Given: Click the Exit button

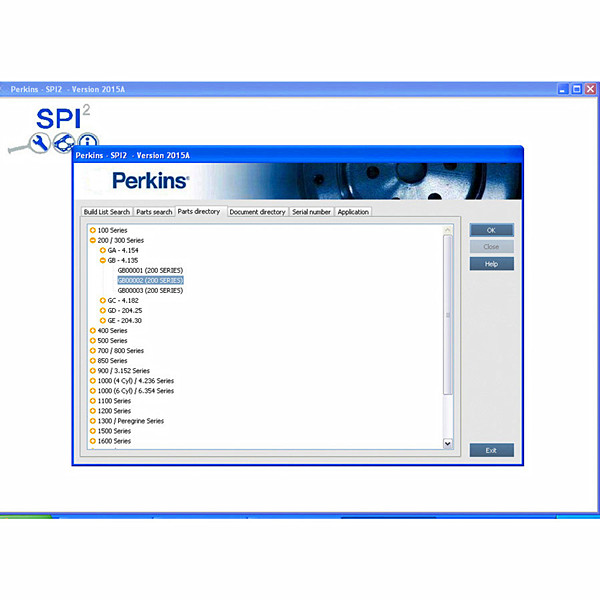Looking at the screenshot, I should point(491,450).
